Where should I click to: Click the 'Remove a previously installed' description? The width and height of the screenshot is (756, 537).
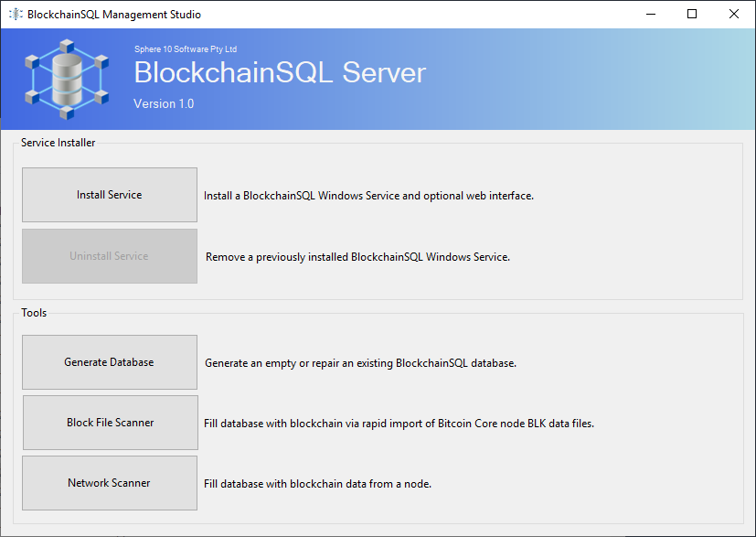point(357,257)
